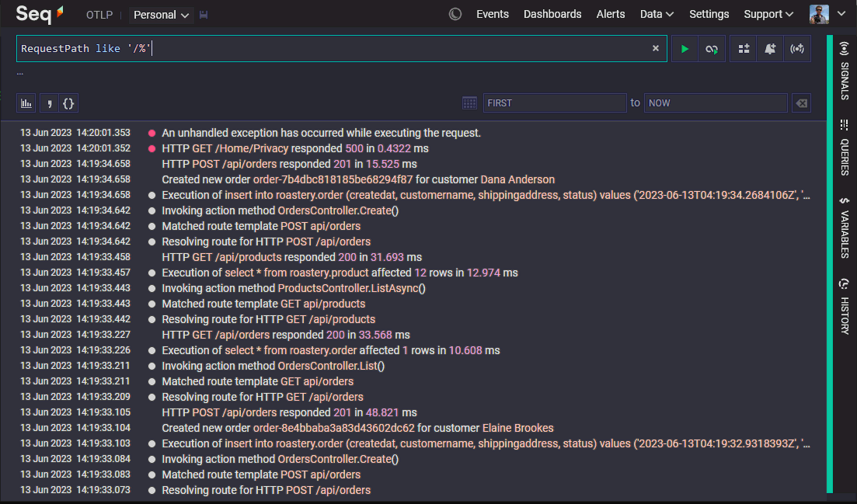Expand the Data menu
The width and height of the screenshot is (857, 504).
(x=657, y=14)
